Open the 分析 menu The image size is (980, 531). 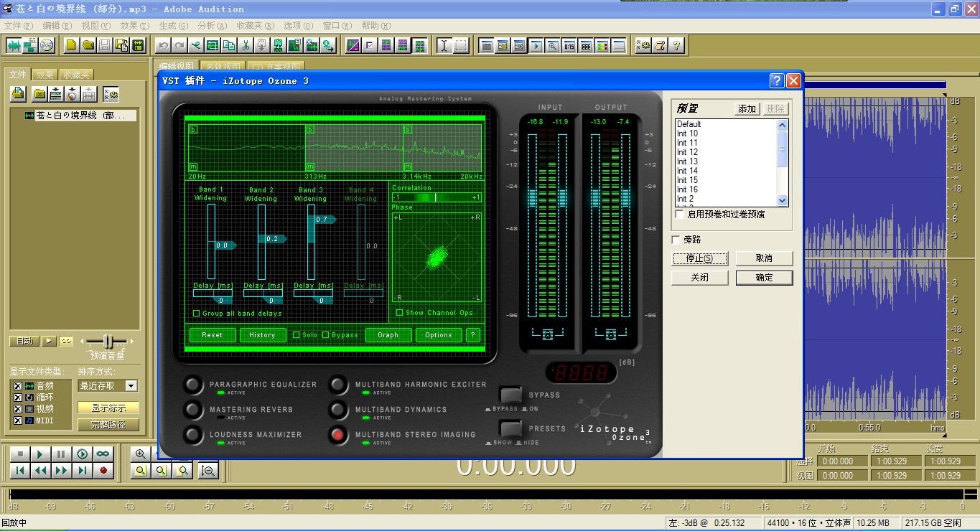(212, 26)
